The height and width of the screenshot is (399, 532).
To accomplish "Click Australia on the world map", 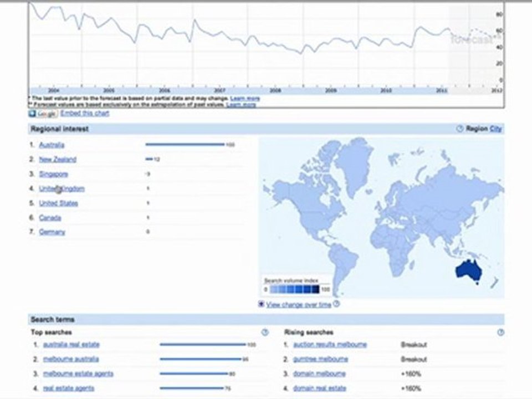I will [468, 270].
